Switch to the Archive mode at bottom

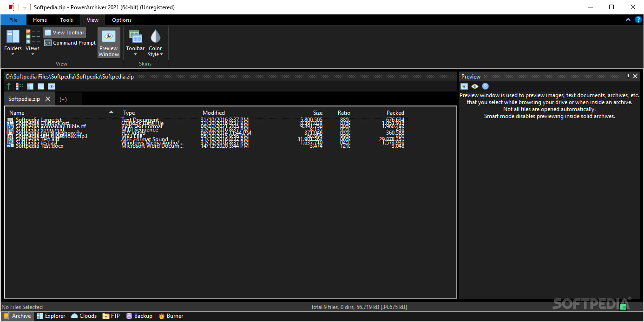[x=17, y=316]
